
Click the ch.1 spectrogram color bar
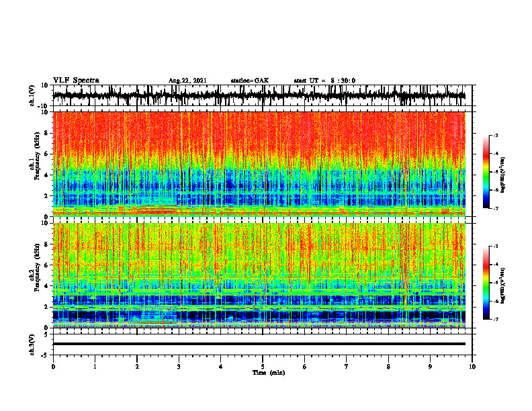point(486,172)
